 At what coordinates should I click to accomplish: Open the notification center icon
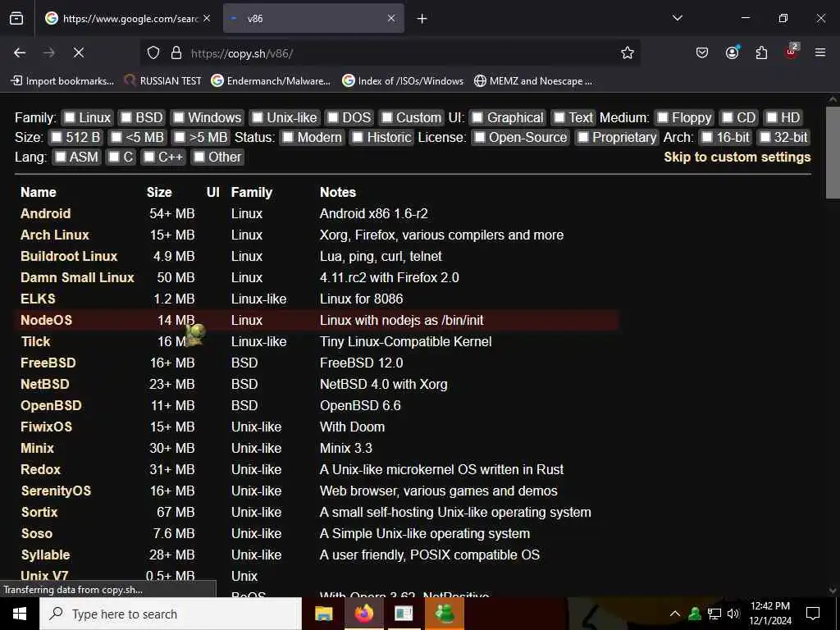coord(813,614)
